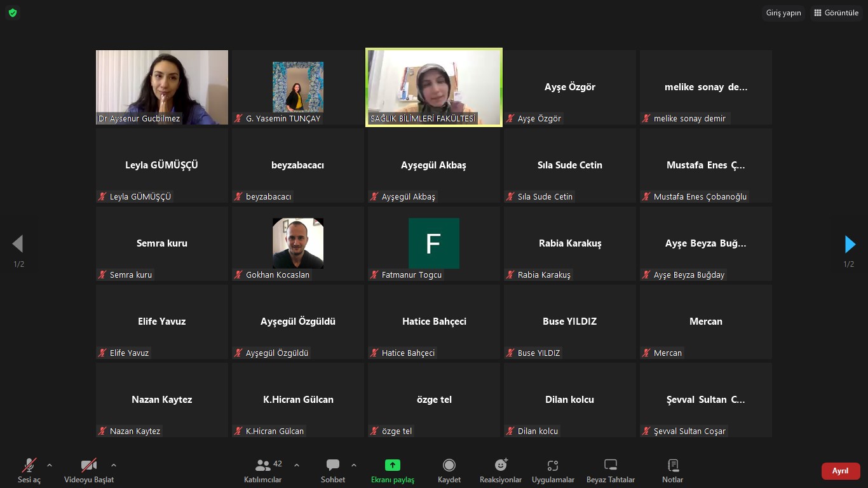Open Beyaz Tahtalar whiteboards
Viewport: 868px width, 488px height.
610,470
